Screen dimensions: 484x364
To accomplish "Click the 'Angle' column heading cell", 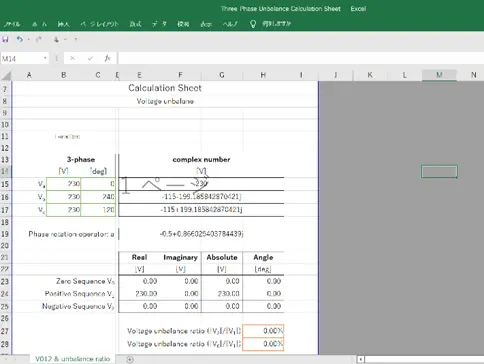I will (x=263, y=257).
